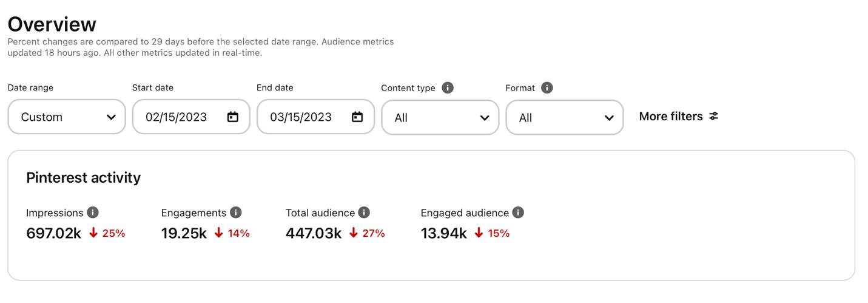The height and width of the screenshot is (303, 868).
Task: Click the End date field showing 03/15/2023
Action: coord(301,117)
